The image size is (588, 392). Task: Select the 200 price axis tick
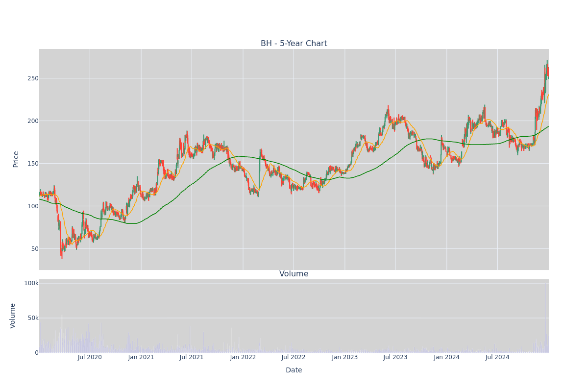coord(32,121)
